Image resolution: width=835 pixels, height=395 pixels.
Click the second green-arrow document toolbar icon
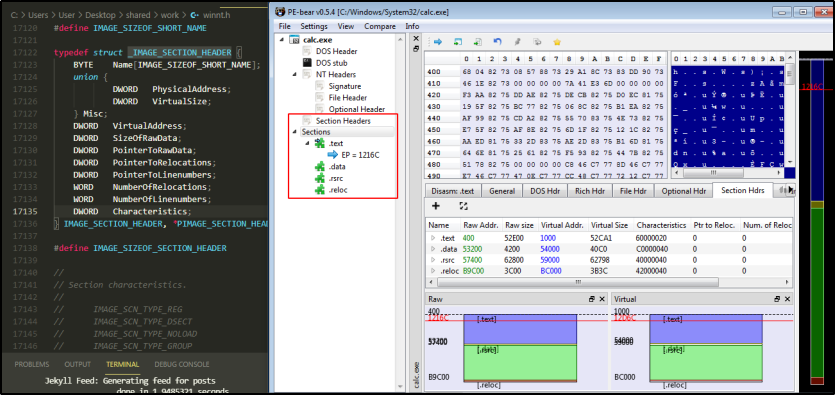coord(478,42)
